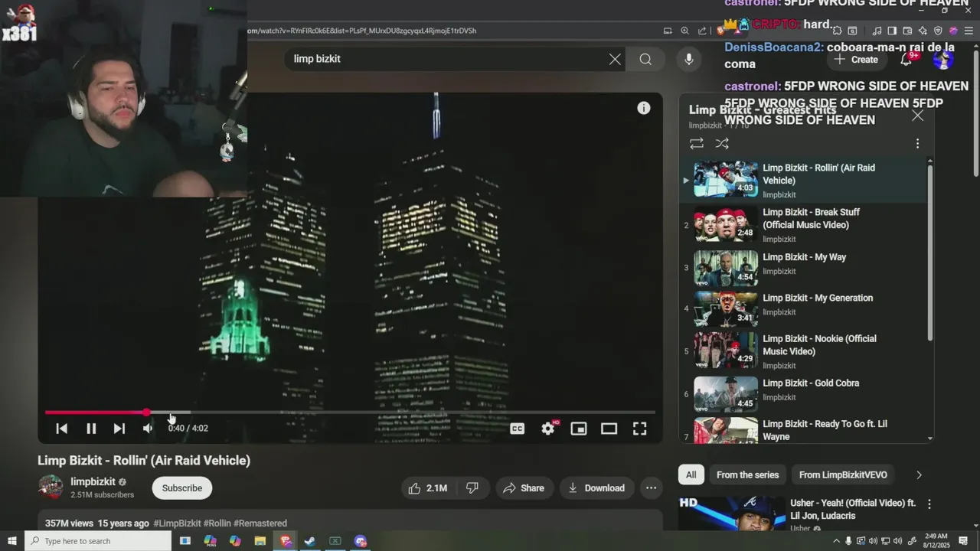The width and height of the screenshot is (980, 551).
Task: Click the #Remastered hashtag
Action: coord(260,523)
